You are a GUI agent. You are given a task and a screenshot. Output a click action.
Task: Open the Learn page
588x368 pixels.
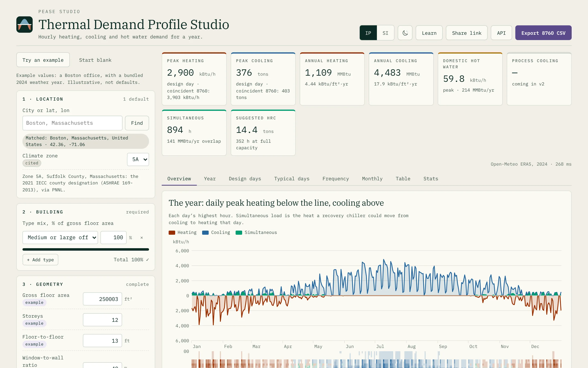429,33
